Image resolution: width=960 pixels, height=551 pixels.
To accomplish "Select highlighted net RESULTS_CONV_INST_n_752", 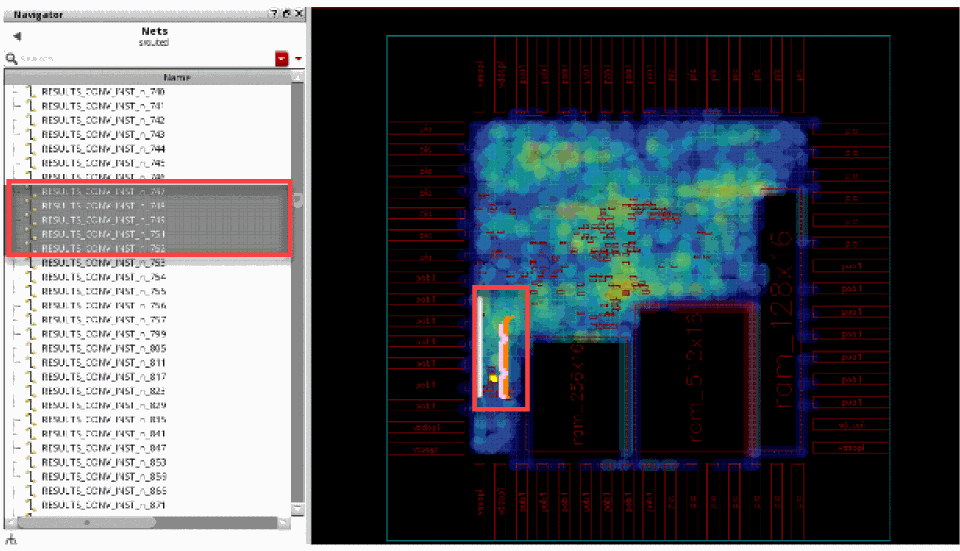I will (103, 249).
